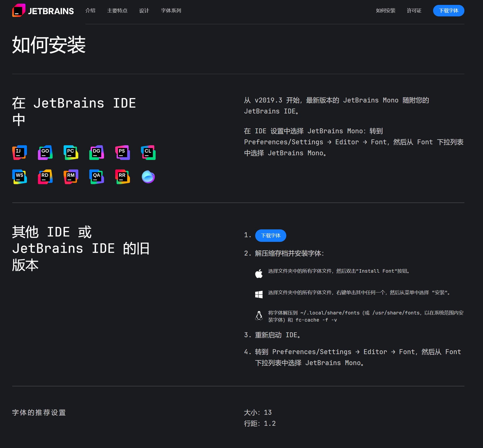Go to the 许可证 nav item
The image size is (483, 448).
coord(414,11)
